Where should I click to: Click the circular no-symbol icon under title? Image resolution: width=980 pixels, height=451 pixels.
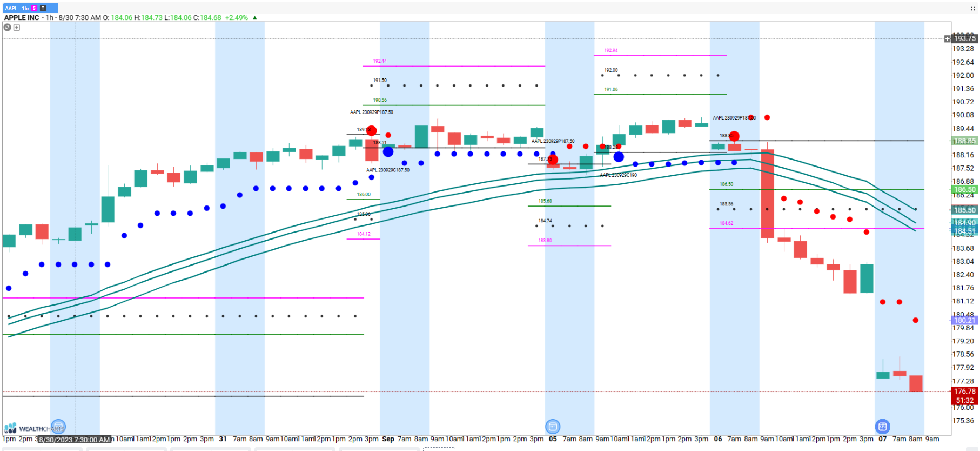8,27
